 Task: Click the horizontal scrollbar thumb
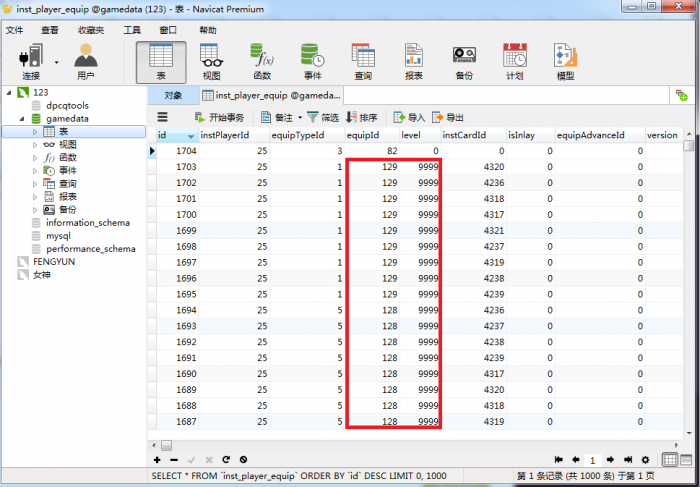pos(167,445)
